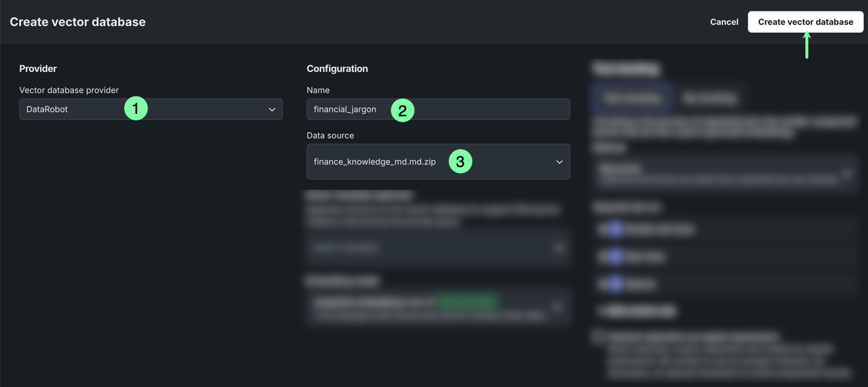This screenshot has width=868, height=387.
Task: Click the green badge in embedding model field
Action: [467, 302]
